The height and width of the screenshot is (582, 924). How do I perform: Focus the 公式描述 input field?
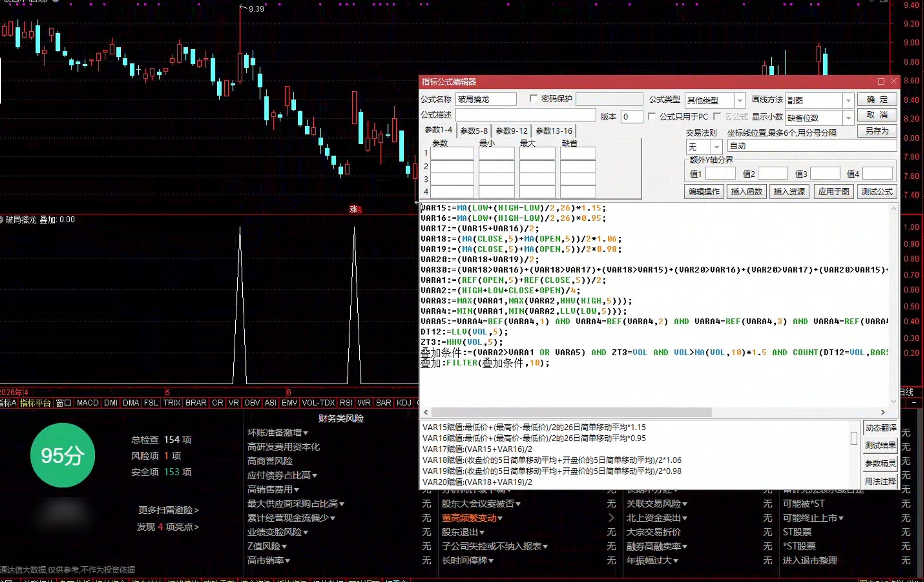pos(526,115)
